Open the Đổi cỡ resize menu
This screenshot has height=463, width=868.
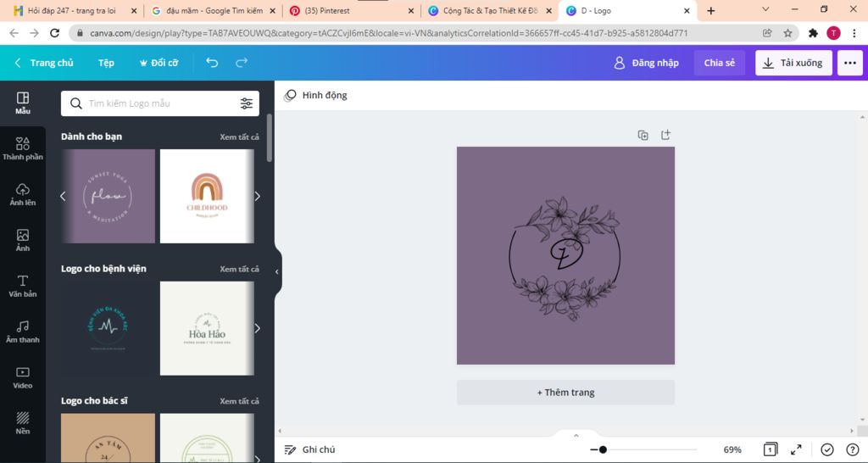pos(159,63)
